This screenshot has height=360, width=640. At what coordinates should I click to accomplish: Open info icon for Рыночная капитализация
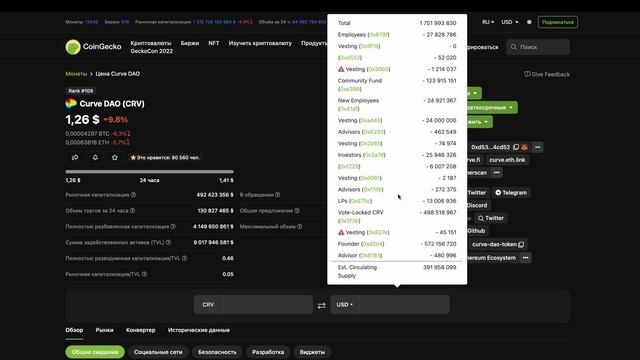tap(133, 195)
